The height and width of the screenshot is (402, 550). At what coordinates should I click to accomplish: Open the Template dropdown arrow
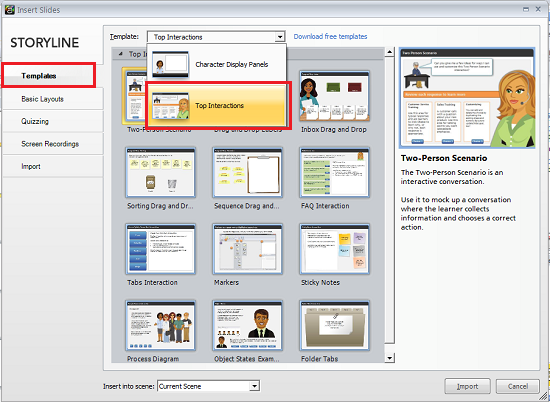pos(280,37)
